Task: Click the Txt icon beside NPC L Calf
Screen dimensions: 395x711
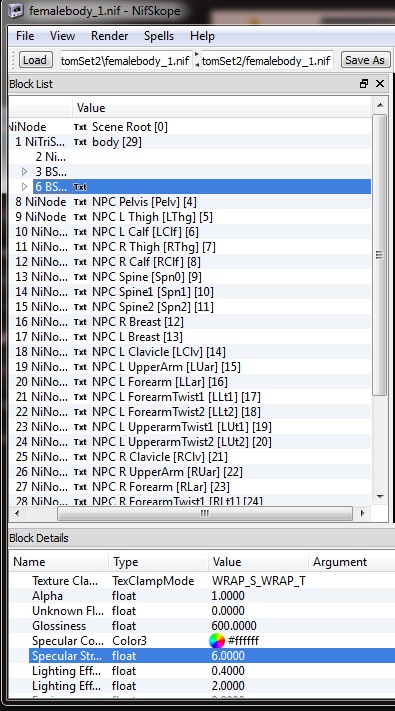Action: tap(80, 232)
